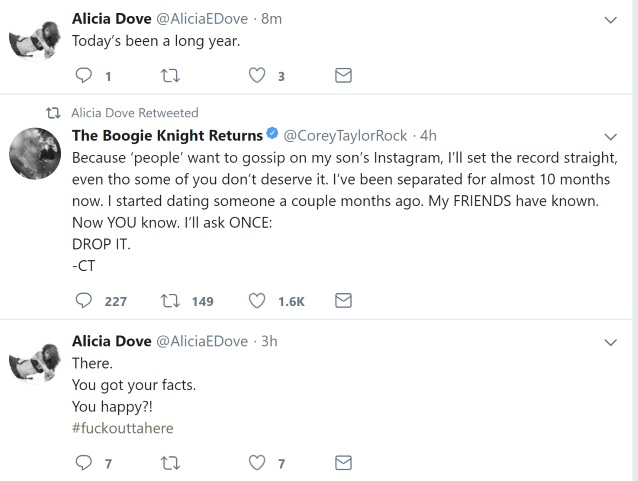Like the tweet with 1.6K likes
This screenshot has width=638, height=481.
coord(257,301)
